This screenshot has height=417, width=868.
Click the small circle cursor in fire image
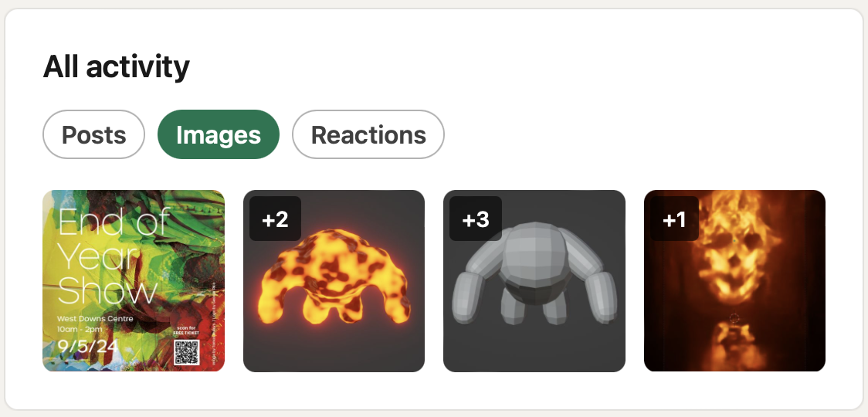click(734, 318)
